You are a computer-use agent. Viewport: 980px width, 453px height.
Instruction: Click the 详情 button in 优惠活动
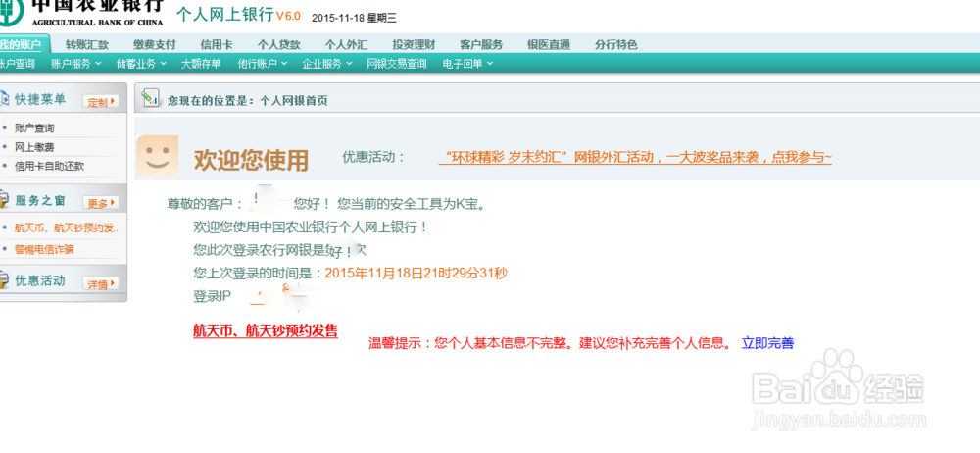click(100, 284)
